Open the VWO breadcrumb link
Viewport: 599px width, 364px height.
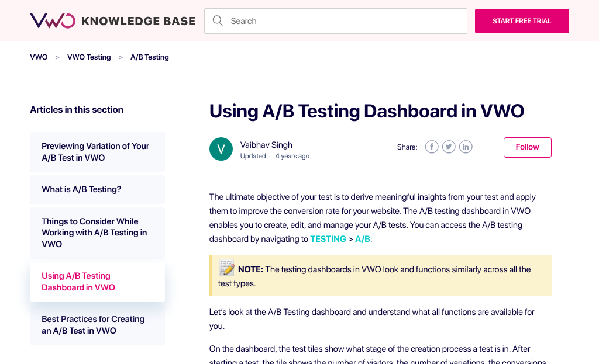coord(39,57)
